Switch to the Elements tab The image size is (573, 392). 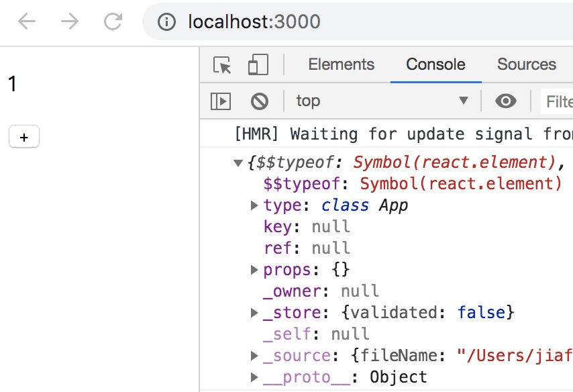342,64
